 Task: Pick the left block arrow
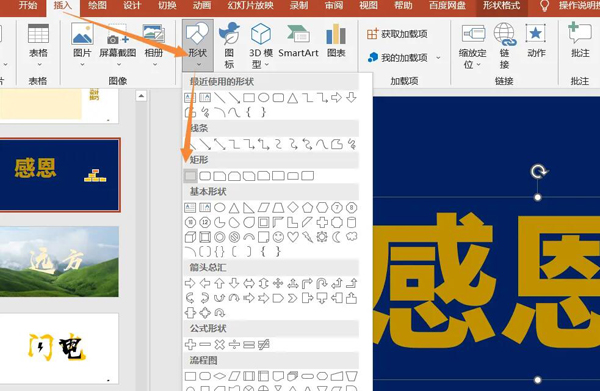[205, 283]
